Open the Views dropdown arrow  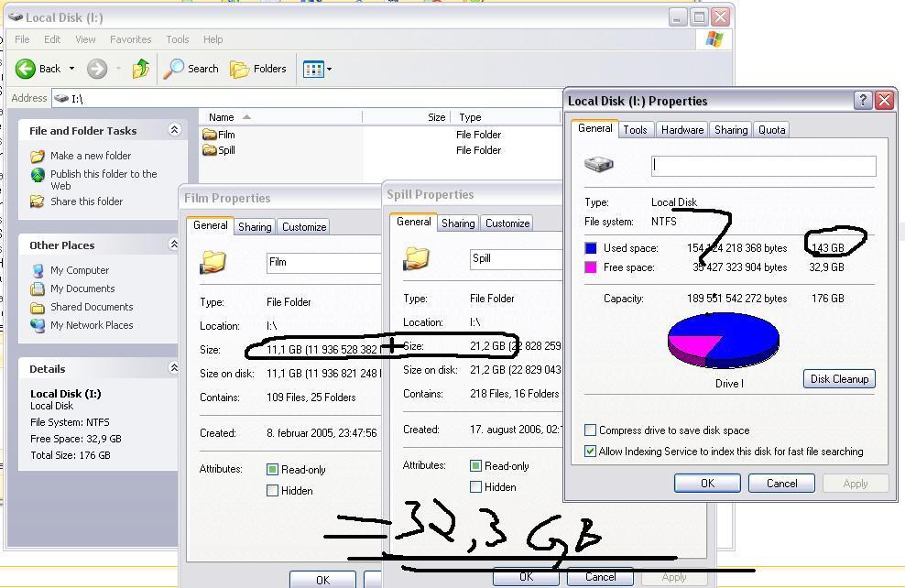330,70
